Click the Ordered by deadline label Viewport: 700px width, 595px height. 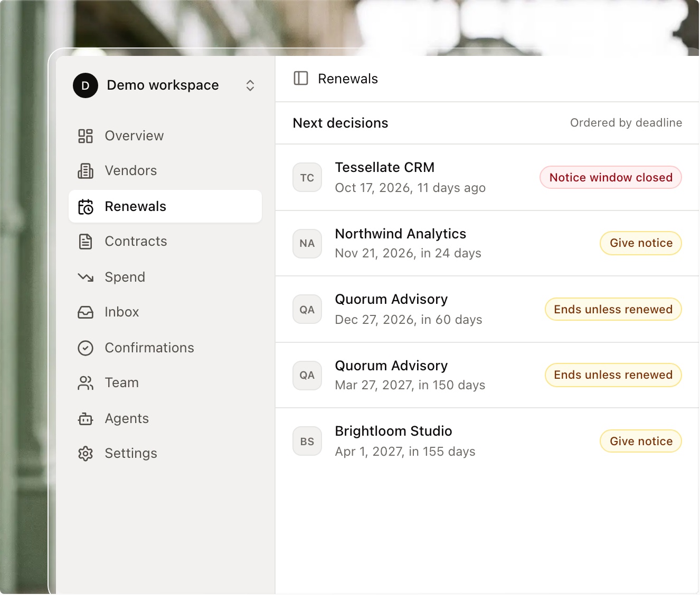pyautogui.click(x=626, y=123)
